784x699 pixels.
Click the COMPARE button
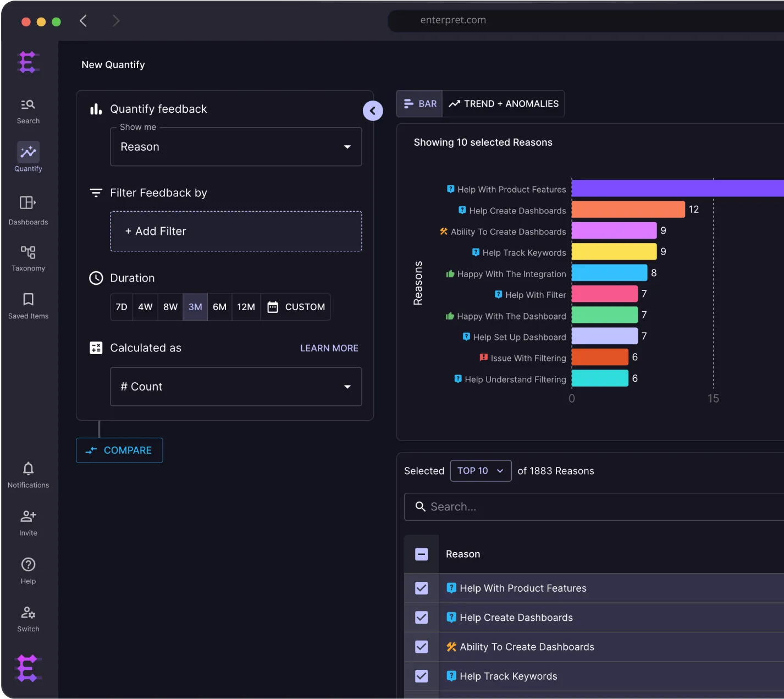coord(119,450)
